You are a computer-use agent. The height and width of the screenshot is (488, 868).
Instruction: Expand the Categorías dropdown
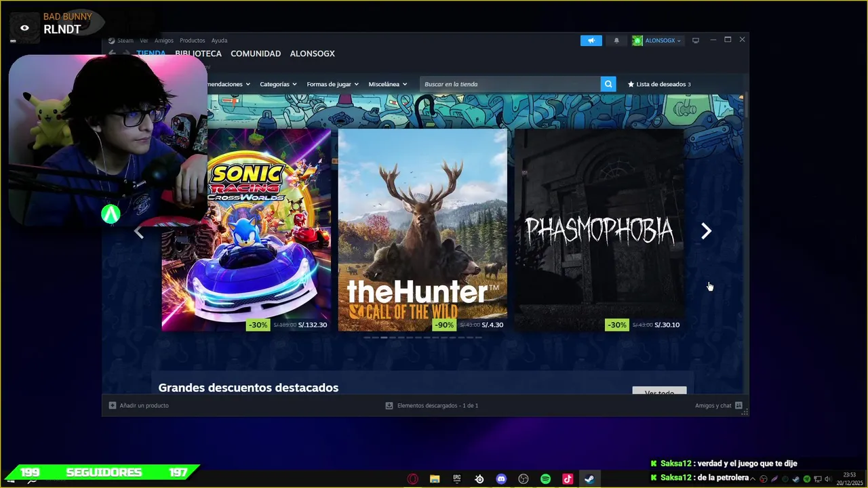(278, 84)
